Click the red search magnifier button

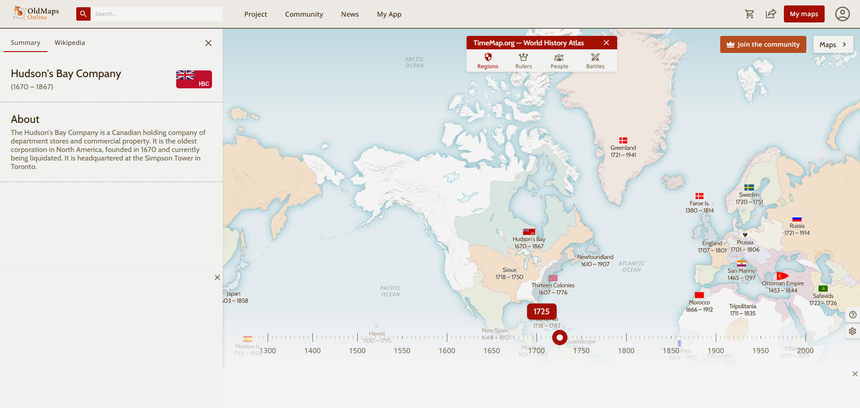click(83, 14)
